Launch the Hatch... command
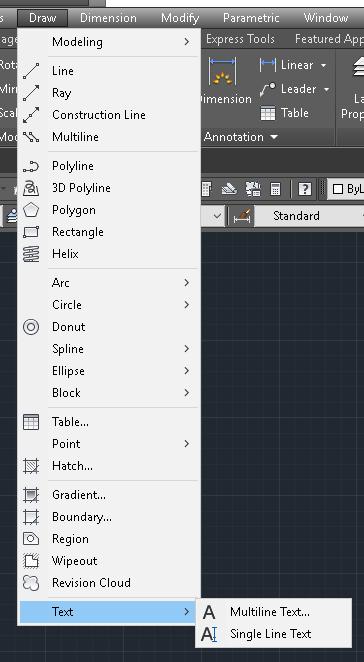This screenshot has width=364, height=662. (x=109, y=466)
